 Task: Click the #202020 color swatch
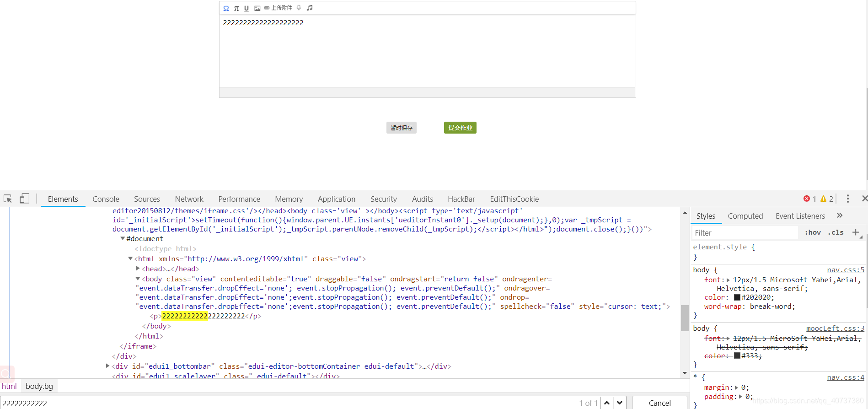[737, 297]
